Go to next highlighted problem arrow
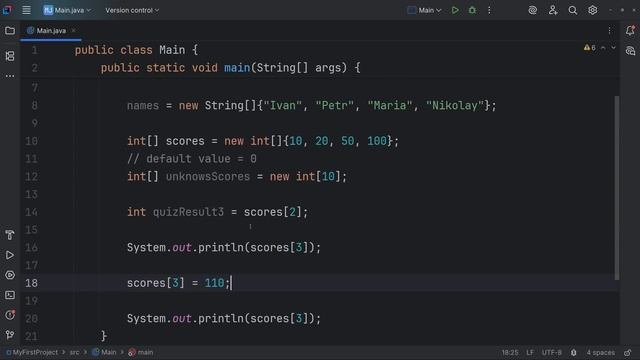The width and height of the screenshot is (640, 360). (x=613, y=48)
